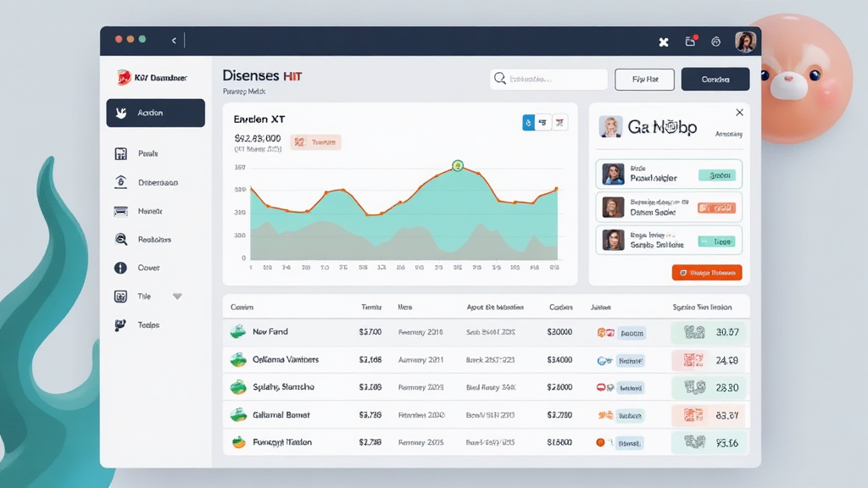Click the magnifier icon next to Reports entry

pos(120,239)
